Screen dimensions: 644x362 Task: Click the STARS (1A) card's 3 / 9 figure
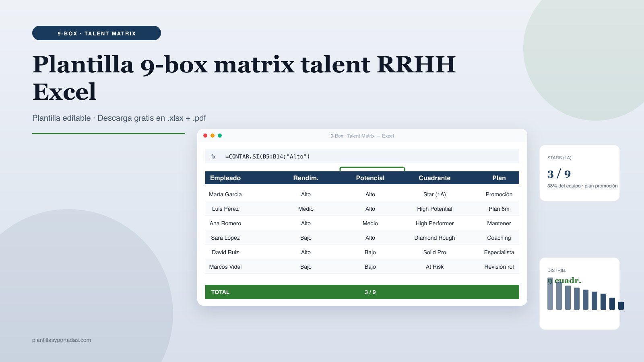[559, 174]
